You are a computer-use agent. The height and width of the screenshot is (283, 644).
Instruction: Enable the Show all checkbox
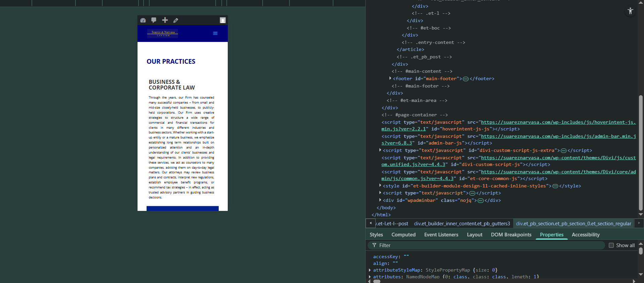pyautogui.click(x=611, y=245)
